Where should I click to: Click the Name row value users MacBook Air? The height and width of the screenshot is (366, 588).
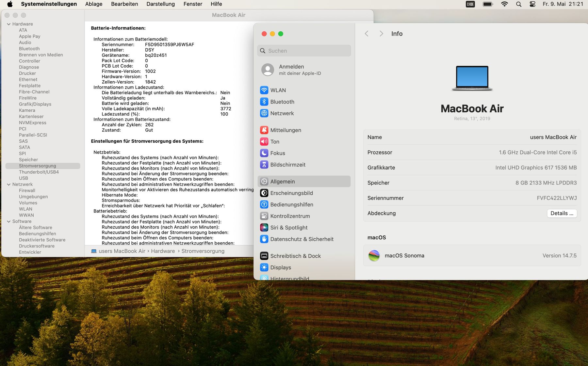pos(553,137)
